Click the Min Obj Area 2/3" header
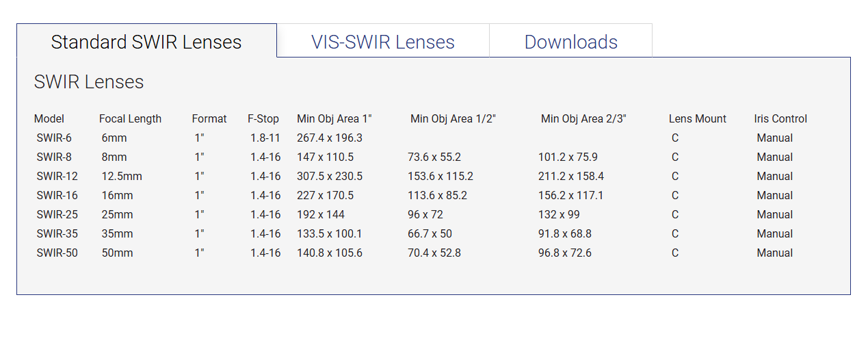Screen dimensions: 868x345 (x=583, y=118)
